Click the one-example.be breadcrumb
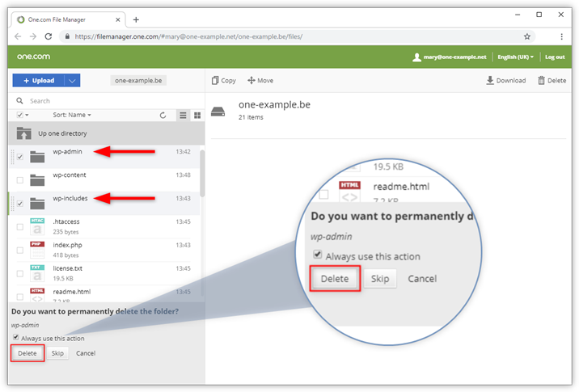Image resolution: width=579 pixels, height=392 pixels. click(x=138, y=81)
